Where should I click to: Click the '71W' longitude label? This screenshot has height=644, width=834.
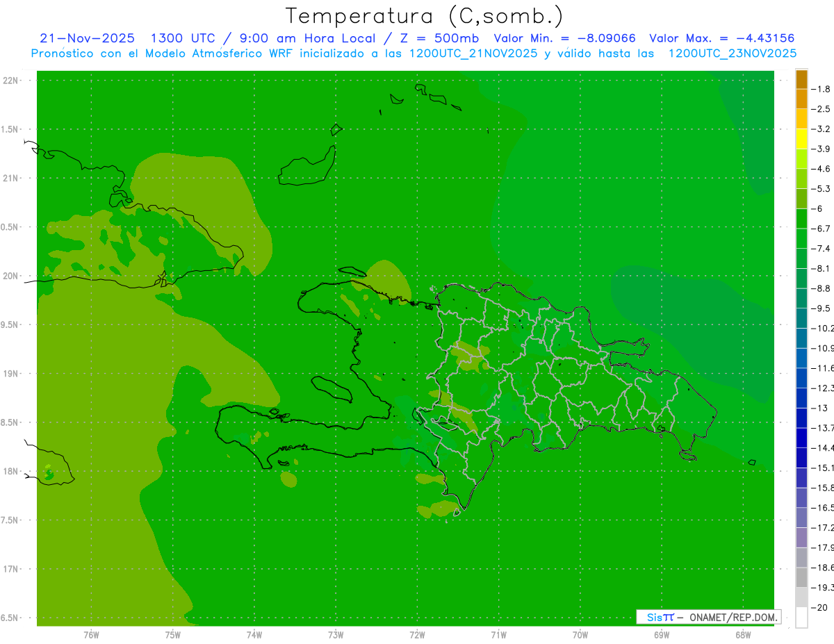click(498, 634)
